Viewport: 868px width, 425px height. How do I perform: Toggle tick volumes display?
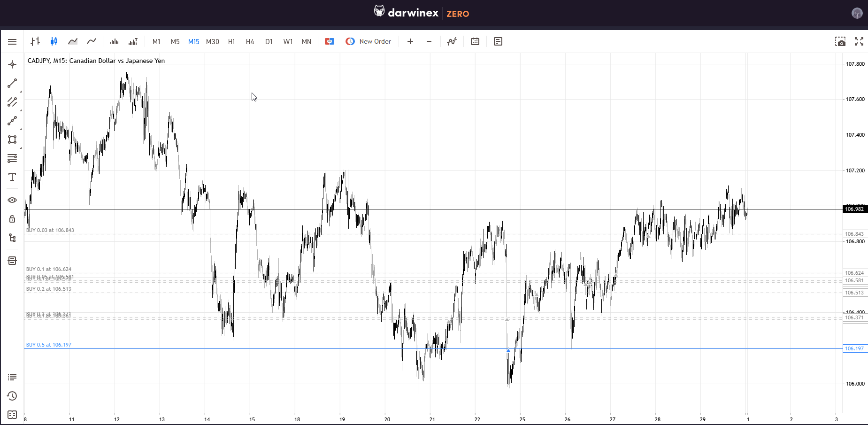pos(114,41)
